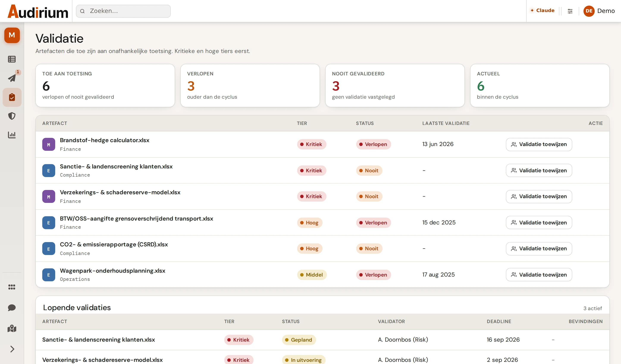Click the search magnifier icon
The image size is (621, 364).
tap(82, 11)
